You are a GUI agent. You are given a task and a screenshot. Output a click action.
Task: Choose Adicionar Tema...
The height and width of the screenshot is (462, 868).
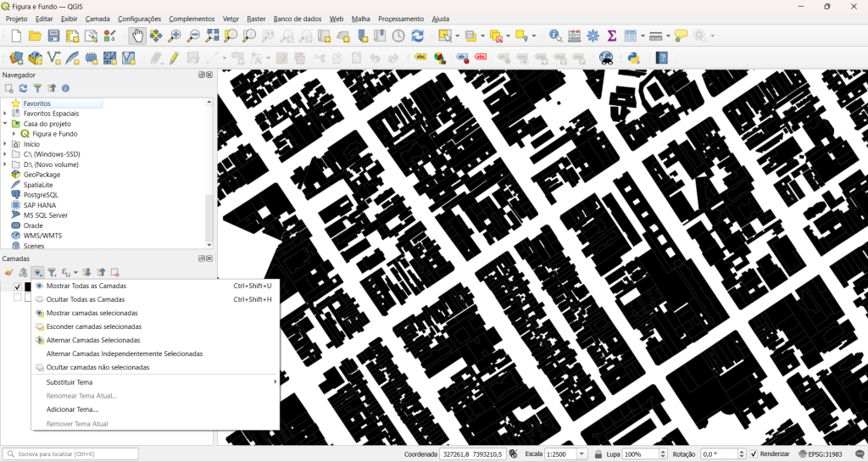156,409
